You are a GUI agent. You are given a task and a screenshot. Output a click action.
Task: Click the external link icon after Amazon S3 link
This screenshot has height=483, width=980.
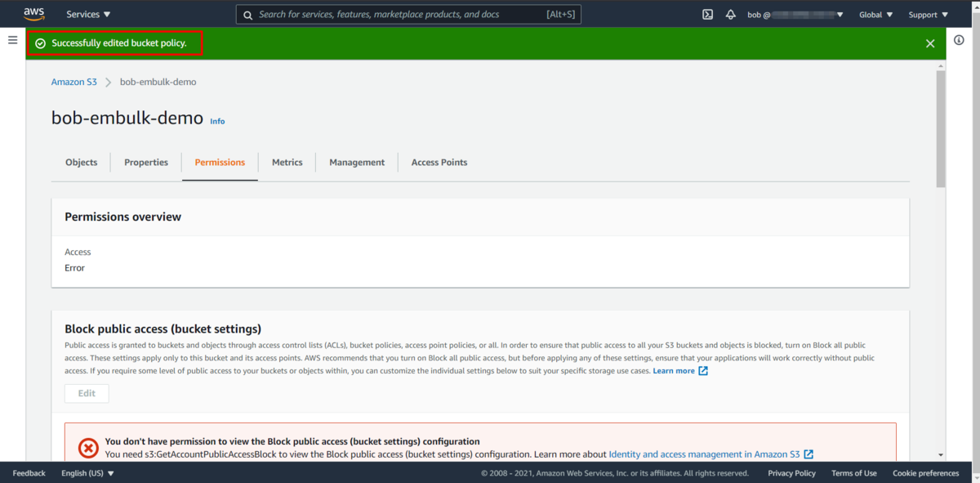pos(808,454)
